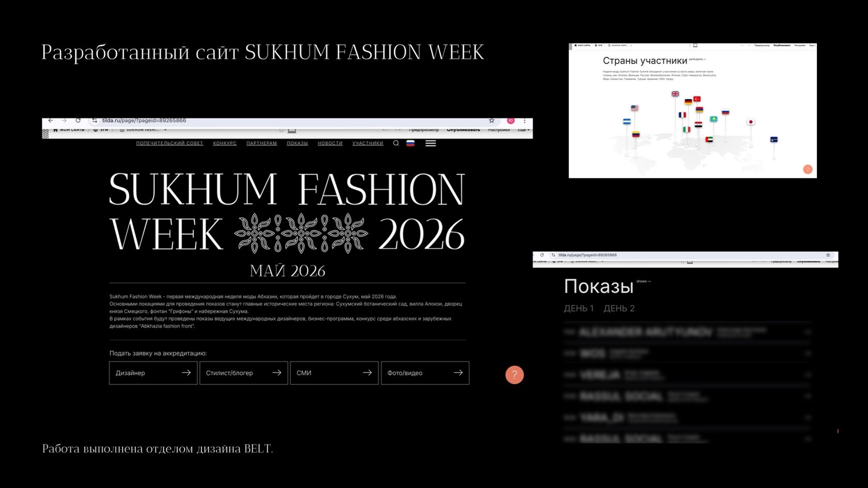
Task: Open Новости in the site navigation
Action: pyautogui.click(x=330, y=143)
